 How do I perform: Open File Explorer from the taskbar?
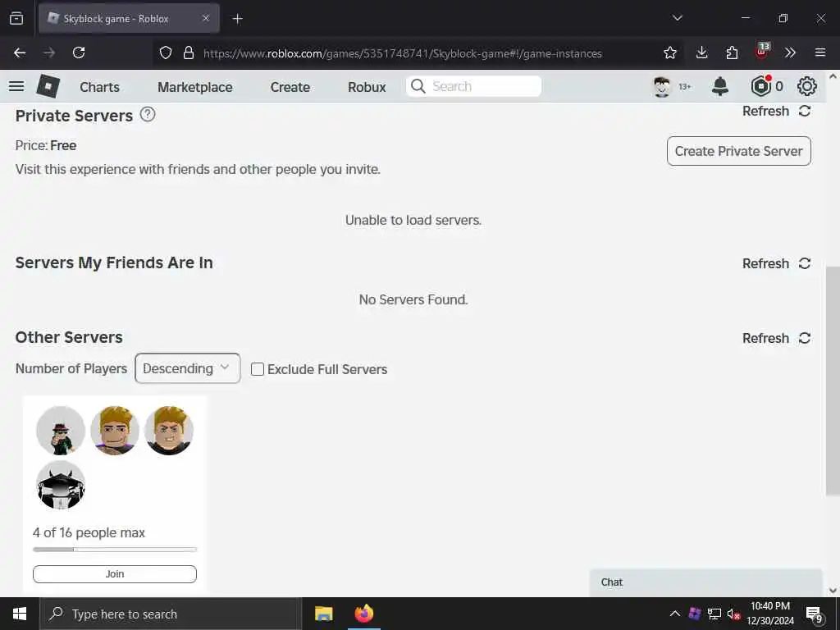(x=323, y=614)
